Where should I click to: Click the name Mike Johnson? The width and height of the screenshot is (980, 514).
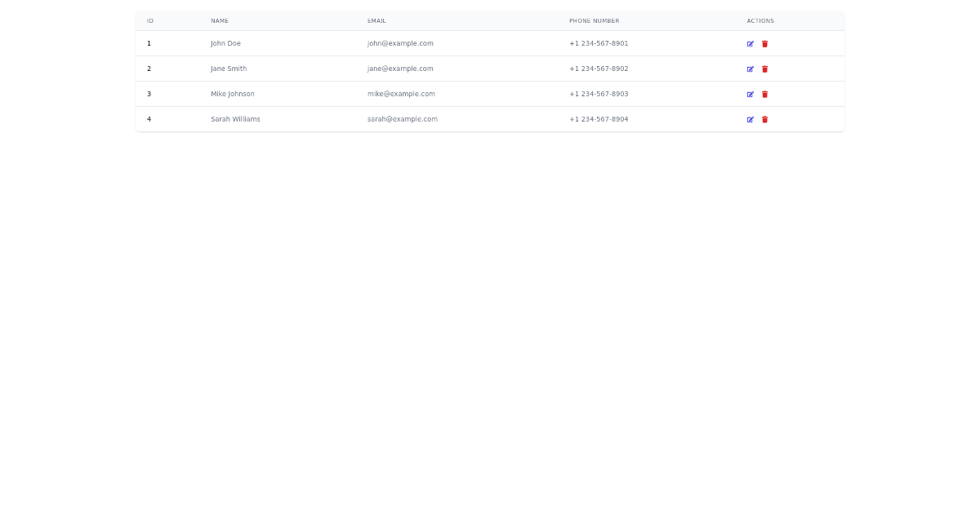click(233, 94)
